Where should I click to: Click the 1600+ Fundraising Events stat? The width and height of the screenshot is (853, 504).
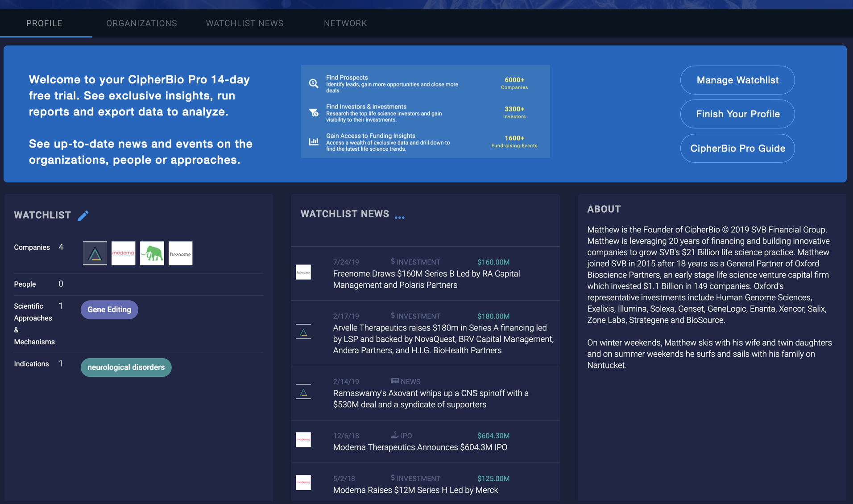(514, 141)
